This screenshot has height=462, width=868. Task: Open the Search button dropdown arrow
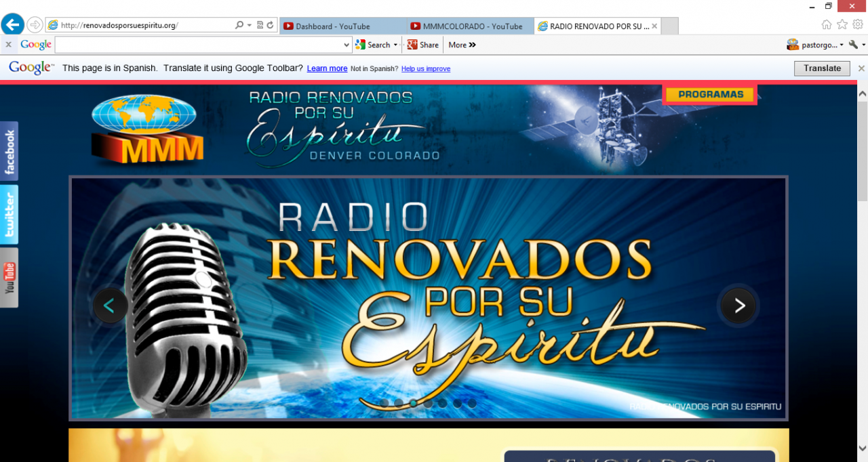coord(395,45)
